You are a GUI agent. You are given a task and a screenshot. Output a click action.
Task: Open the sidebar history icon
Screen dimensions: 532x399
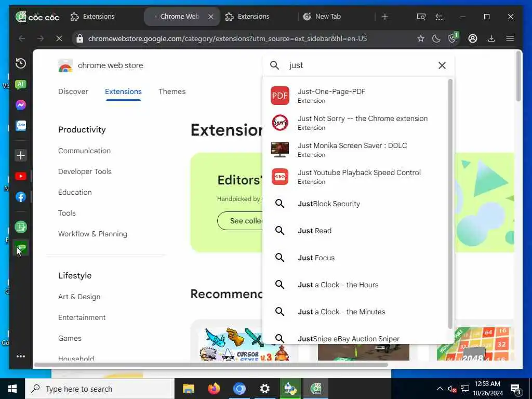pos(21,63)
